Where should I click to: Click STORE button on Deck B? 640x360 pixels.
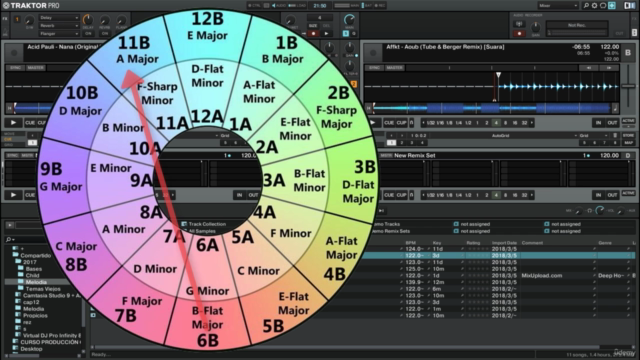(628, 136)
